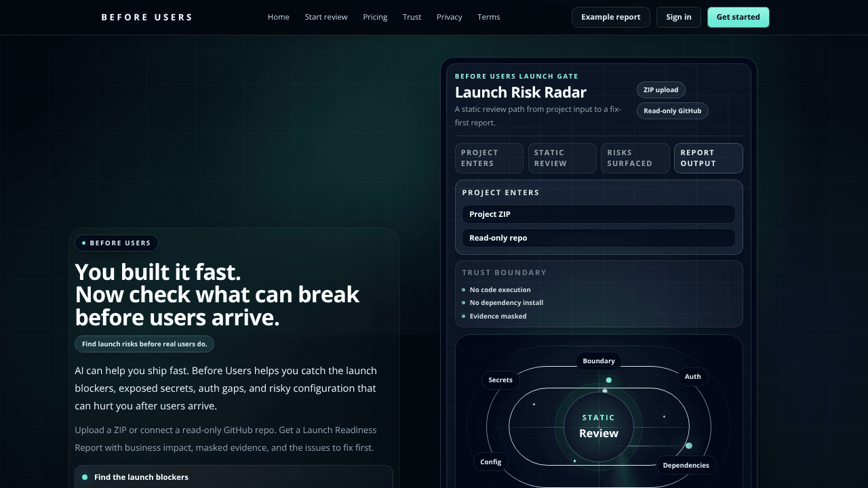Image resolution: width=868 pixels, height=488 pixels.
Task: Switch to the Risks Surfaced tab
Action: pyautogui.click(x=635, y=158)
